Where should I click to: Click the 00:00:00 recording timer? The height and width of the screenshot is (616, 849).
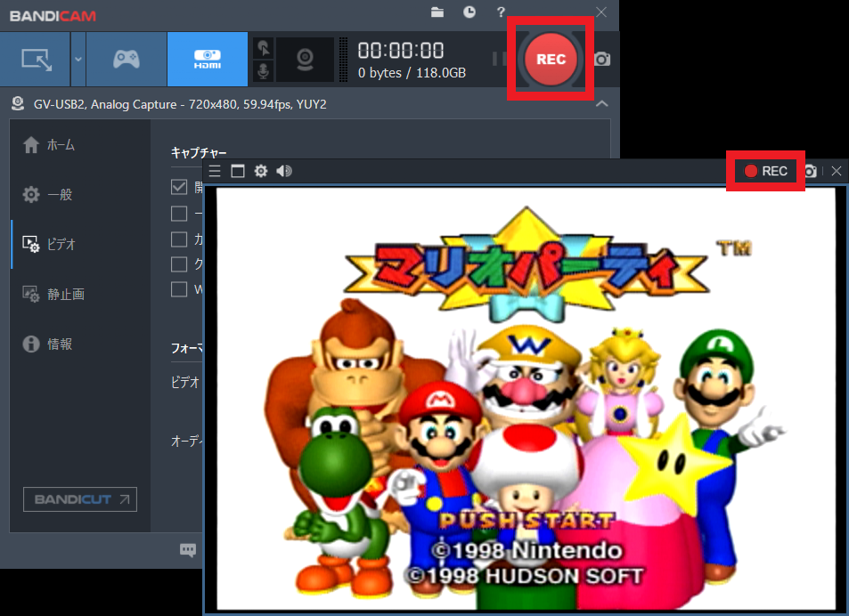click(401, 51)
